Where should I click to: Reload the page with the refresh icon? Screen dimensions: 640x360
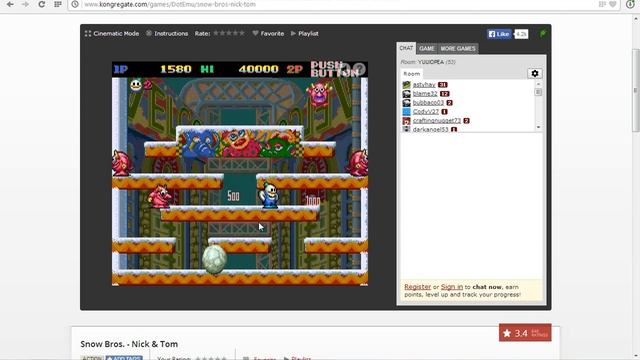click(x=42, y=4)
